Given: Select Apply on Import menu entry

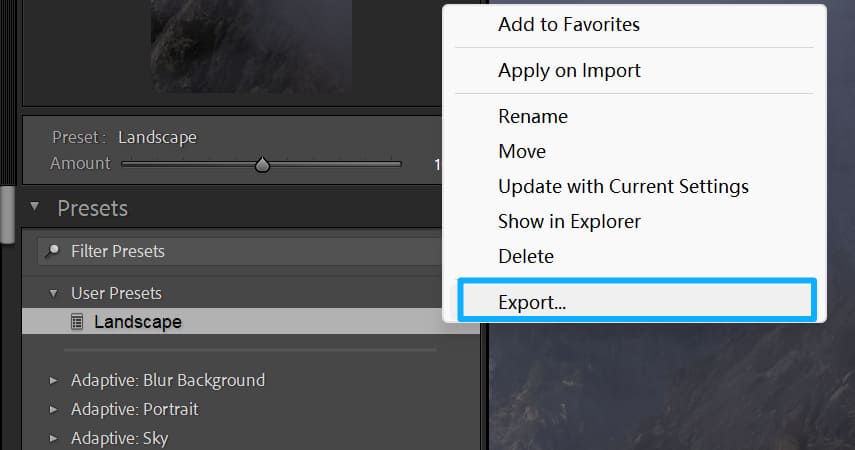Looking at the screenshot, I should coord(569,71).
